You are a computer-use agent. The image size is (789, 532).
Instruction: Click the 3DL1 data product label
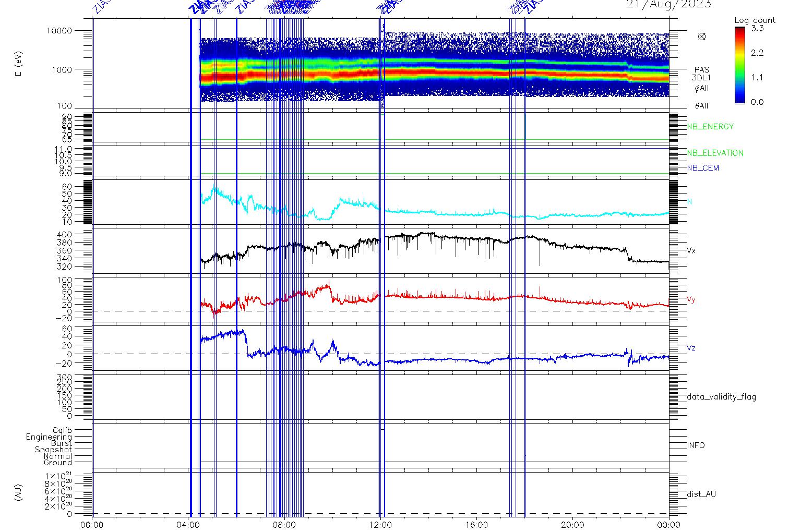(x=701, y=78)
